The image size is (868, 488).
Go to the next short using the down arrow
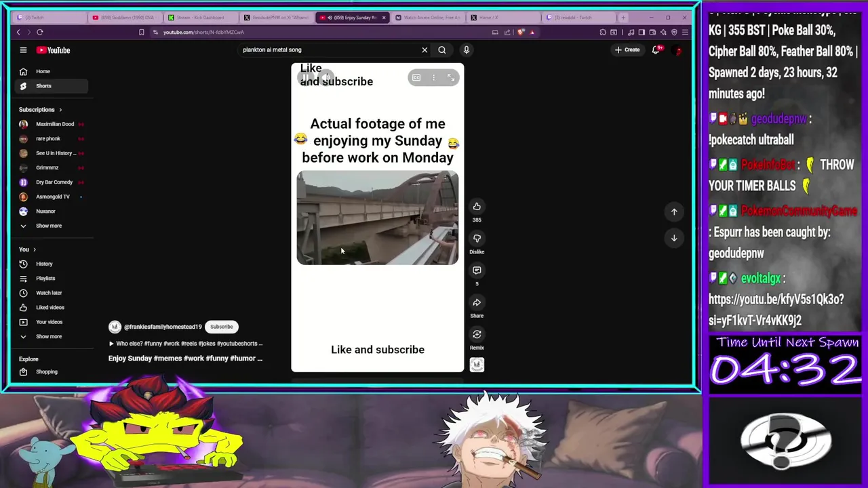[x=674, y=238]
